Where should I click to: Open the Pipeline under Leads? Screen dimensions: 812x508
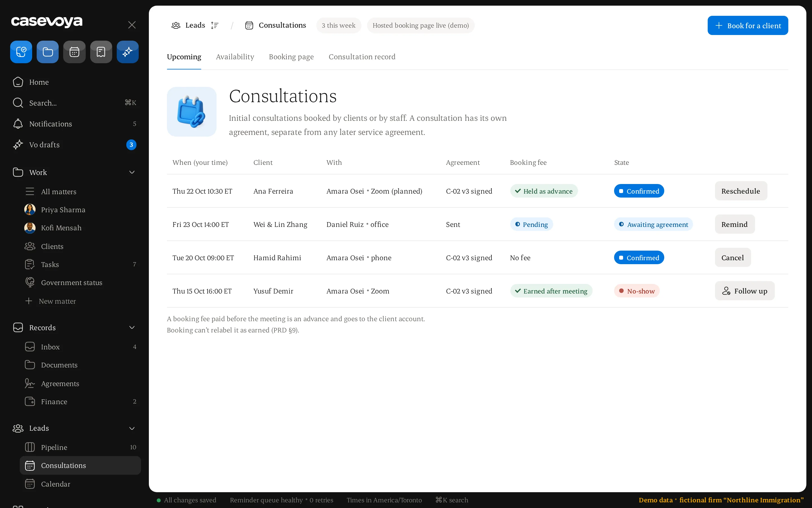tap(80, 447)
